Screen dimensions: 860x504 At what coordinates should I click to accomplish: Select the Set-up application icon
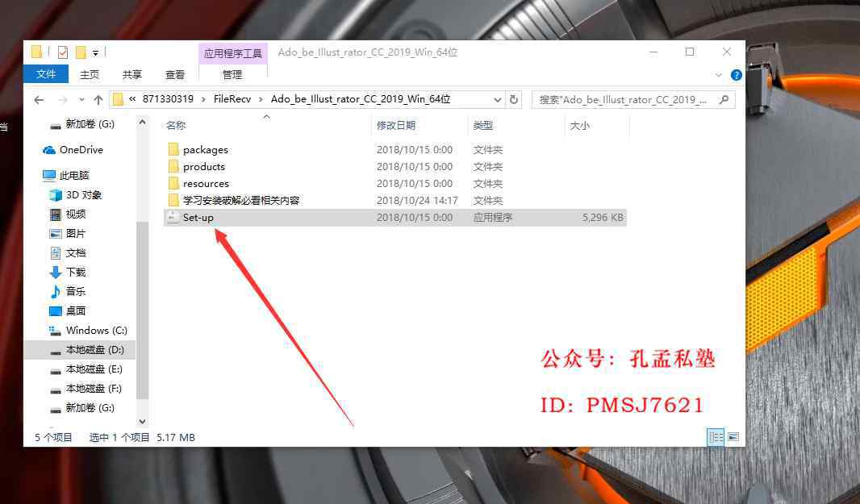pos(173,217)
